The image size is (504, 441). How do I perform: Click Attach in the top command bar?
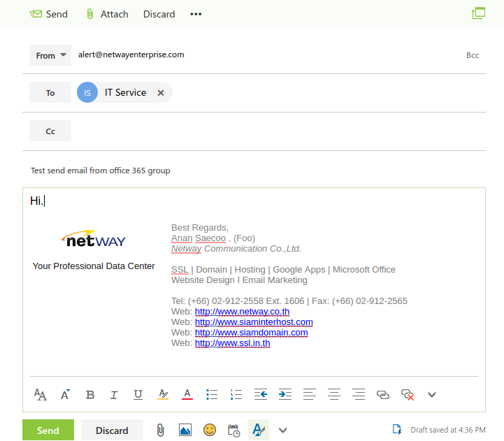click(107, 14)
